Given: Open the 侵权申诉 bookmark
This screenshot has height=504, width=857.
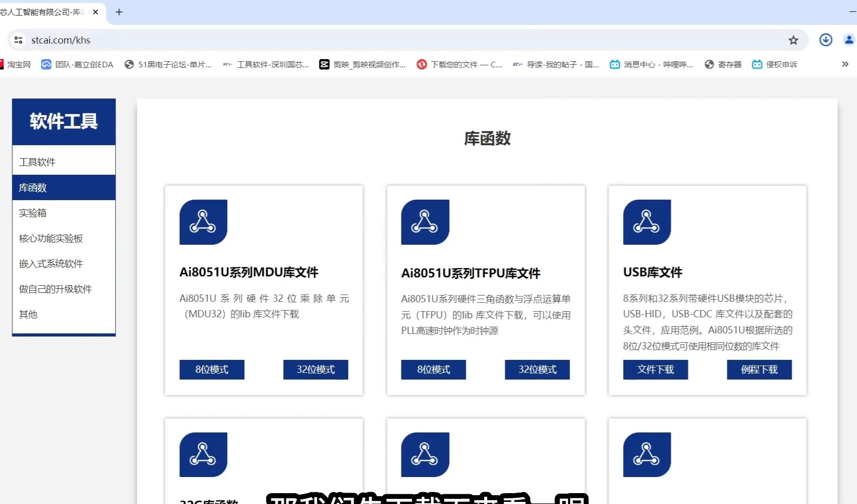Looking at the screenshot, I should pyautogui.click(x=775, y=64).
